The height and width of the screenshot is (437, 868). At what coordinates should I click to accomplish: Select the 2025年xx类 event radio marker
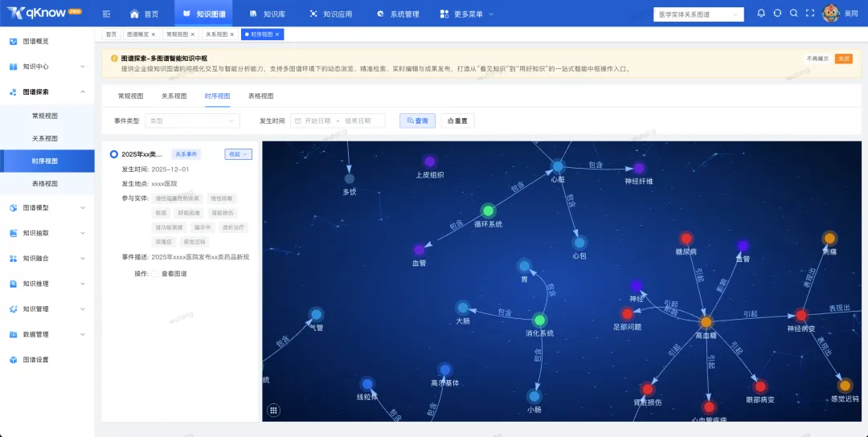tap(114, 154)
